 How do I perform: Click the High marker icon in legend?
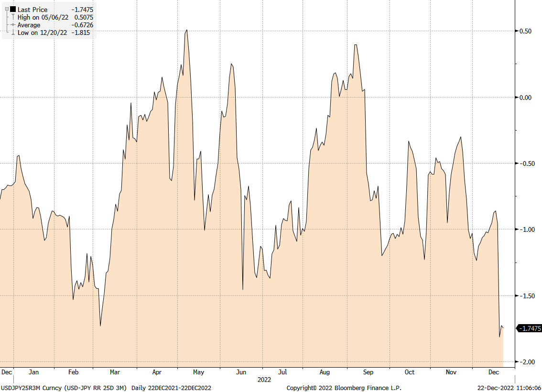(x=13, y=17)
